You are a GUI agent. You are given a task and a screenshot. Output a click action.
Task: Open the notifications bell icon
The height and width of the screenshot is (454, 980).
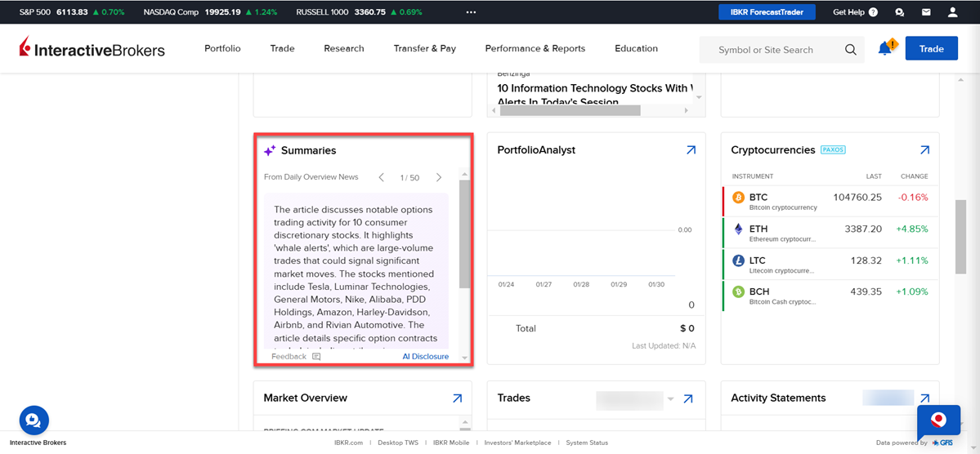(x=886, y=48)
